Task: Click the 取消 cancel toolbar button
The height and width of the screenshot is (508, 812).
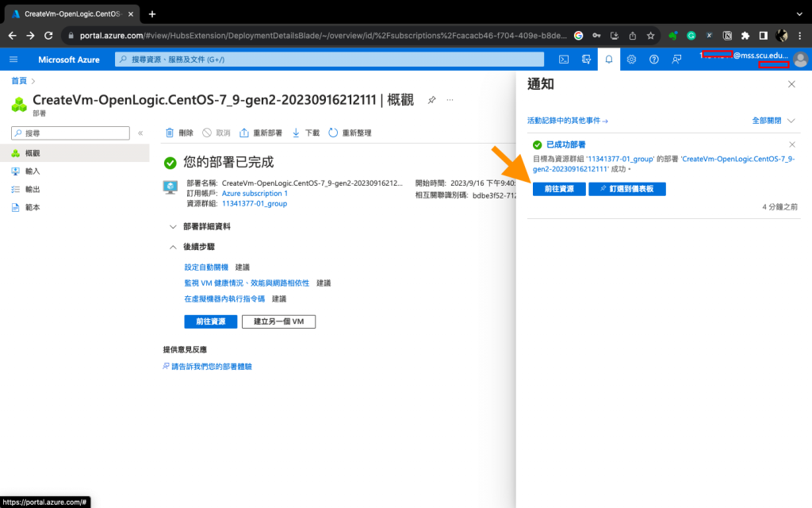Action: 216,133
